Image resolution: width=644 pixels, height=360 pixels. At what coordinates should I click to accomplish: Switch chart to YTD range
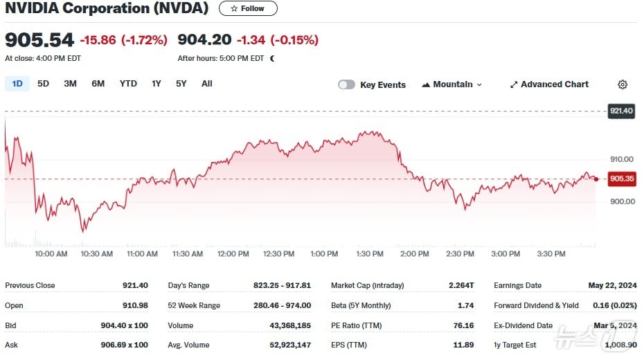pos(128,84)
